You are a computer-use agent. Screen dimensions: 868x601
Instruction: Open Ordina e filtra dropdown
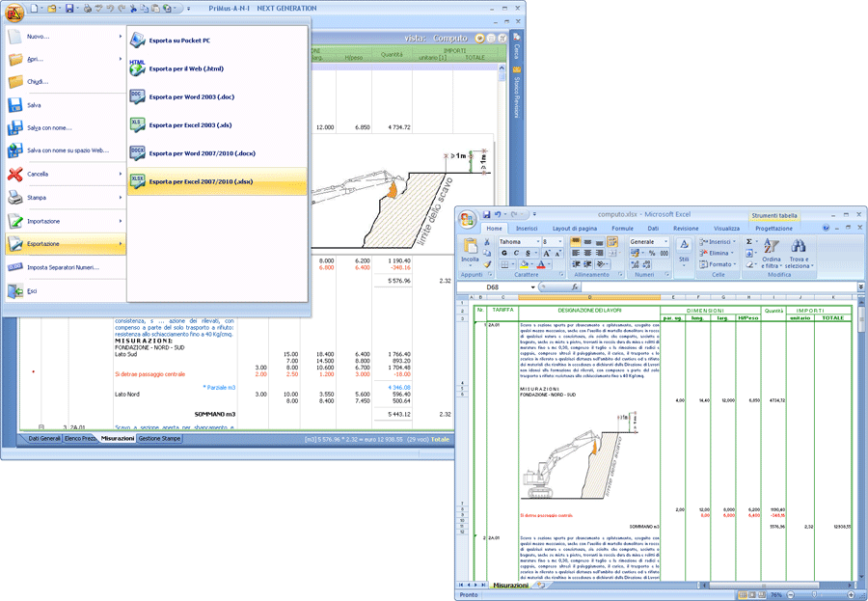(x=772, y=254)
